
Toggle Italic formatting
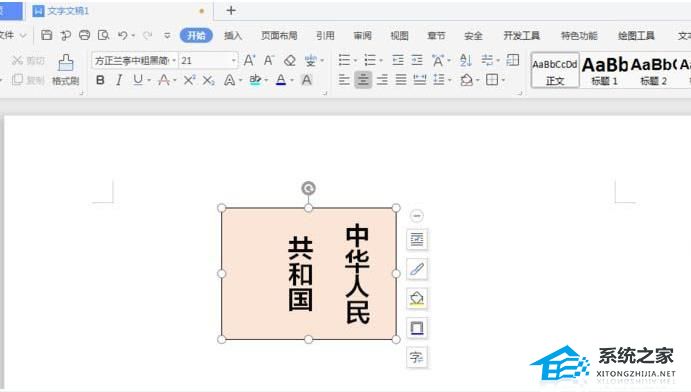point(119,80)
